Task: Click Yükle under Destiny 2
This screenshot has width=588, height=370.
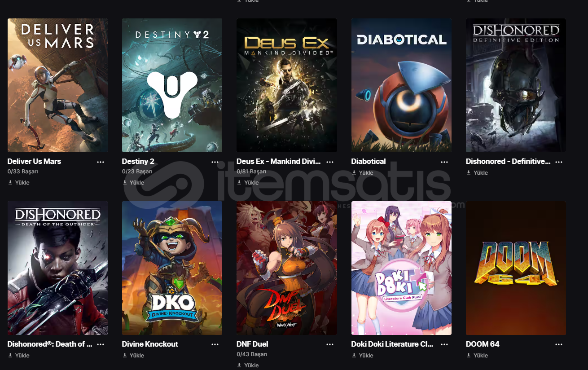Action: pos(133,183)
